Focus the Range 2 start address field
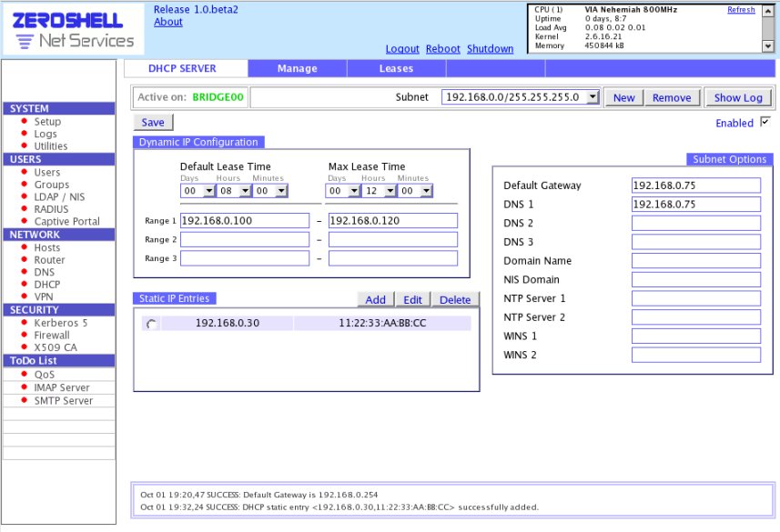 245,240
